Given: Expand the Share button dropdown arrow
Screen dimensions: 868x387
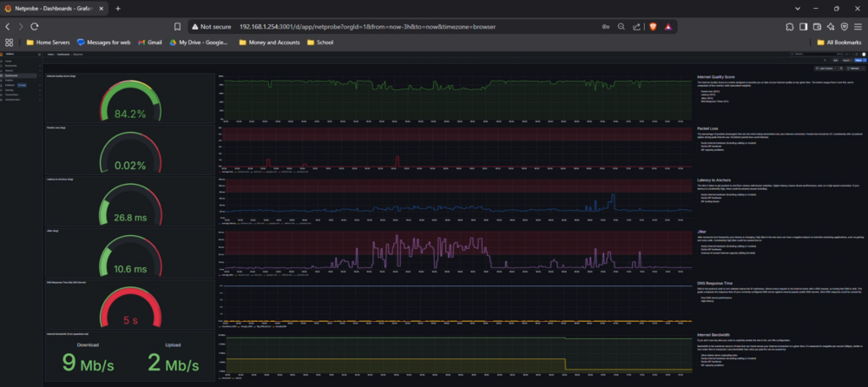Looking at the screenshot, I should click(865, 60).
